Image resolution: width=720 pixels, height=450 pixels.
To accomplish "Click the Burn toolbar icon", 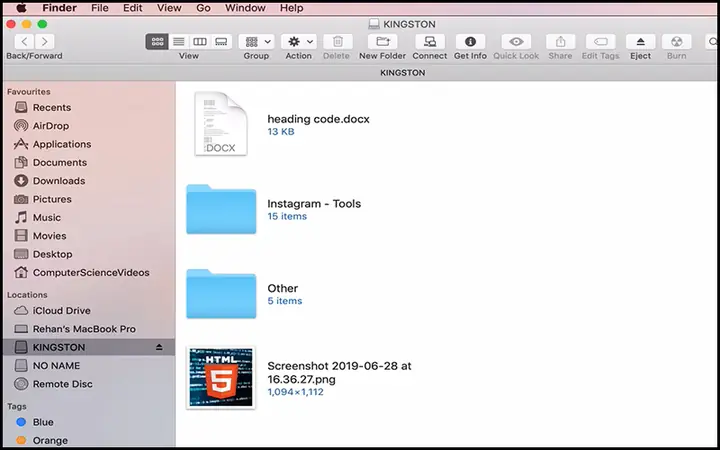I will pos(676,42).
